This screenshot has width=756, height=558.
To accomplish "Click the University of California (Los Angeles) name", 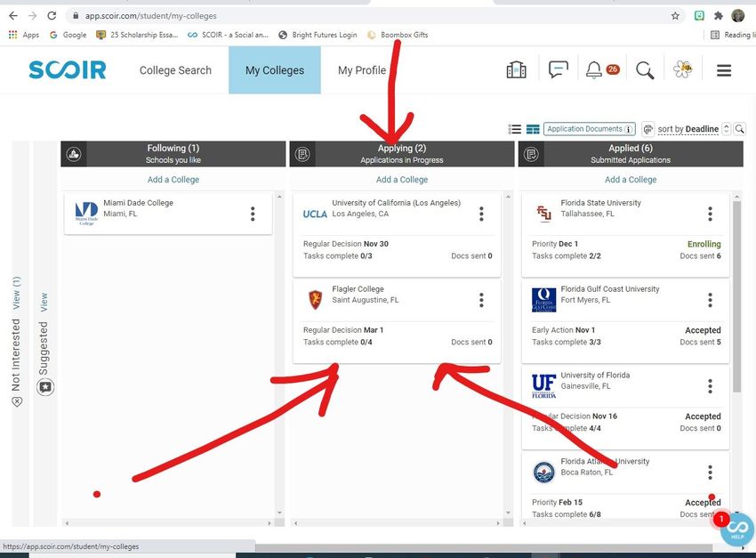I will click(x=397, y=203).
